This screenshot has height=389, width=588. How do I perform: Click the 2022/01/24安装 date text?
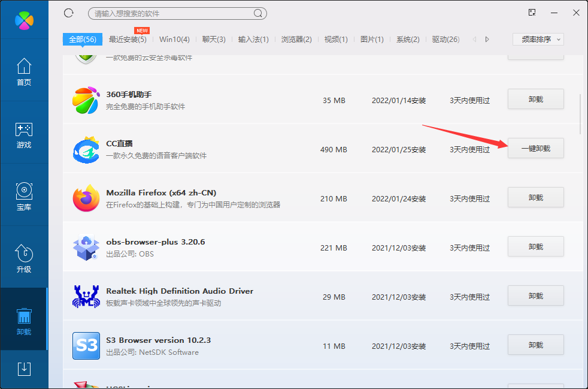399,198
